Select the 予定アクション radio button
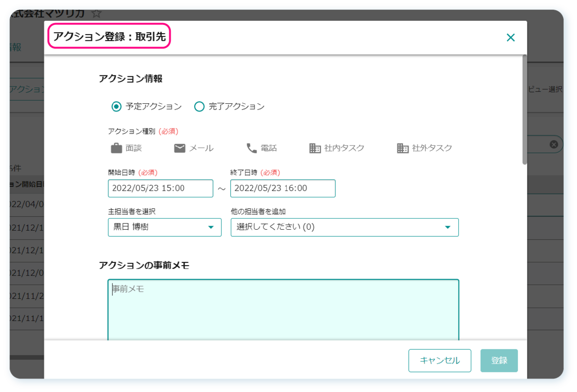Image resolution: width=577 pixels, height=392 pixels. [x=116, y=107]
